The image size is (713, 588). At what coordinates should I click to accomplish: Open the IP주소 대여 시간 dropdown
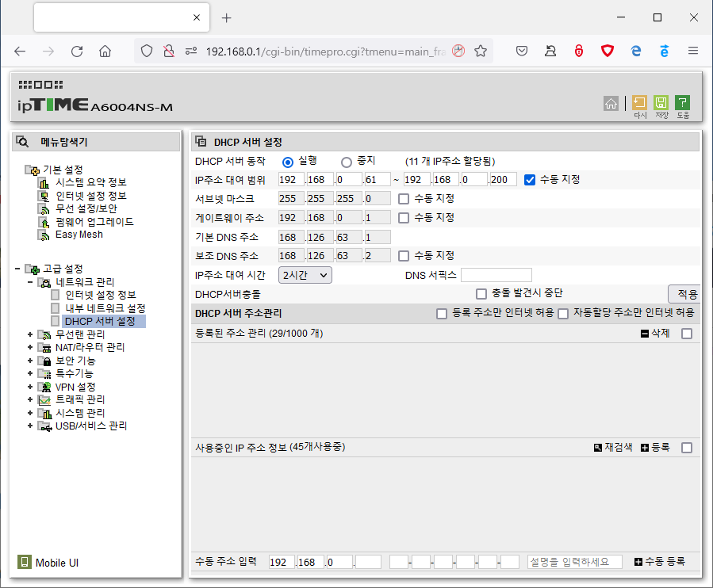pos(305,275)
